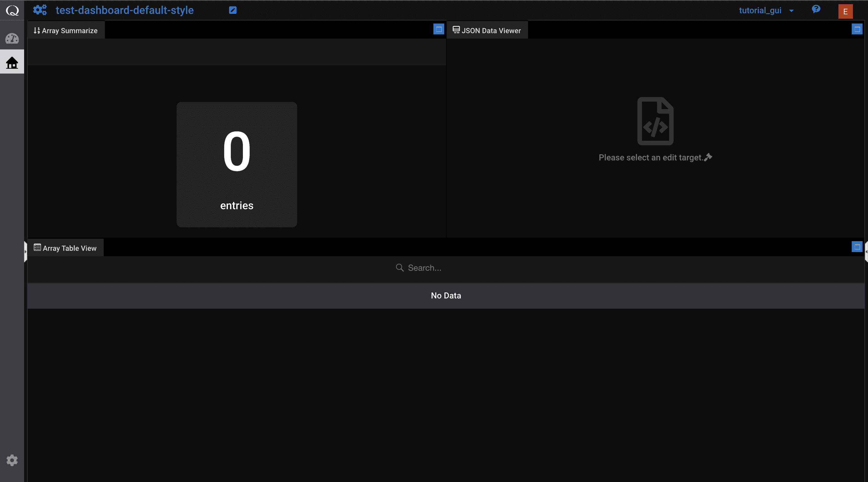Screen dimensions: 868x482
Task: Maximize the JSON Data Viewer panel
Action: coord(857,29)
